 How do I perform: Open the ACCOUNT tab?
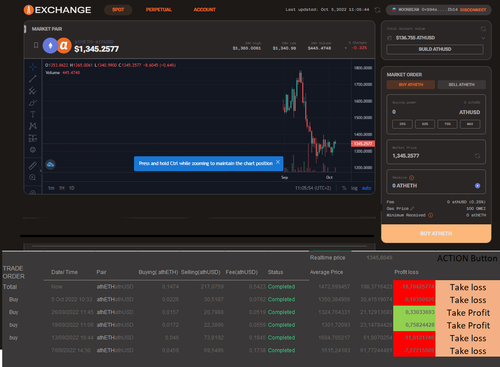click(x=205, y=10)
